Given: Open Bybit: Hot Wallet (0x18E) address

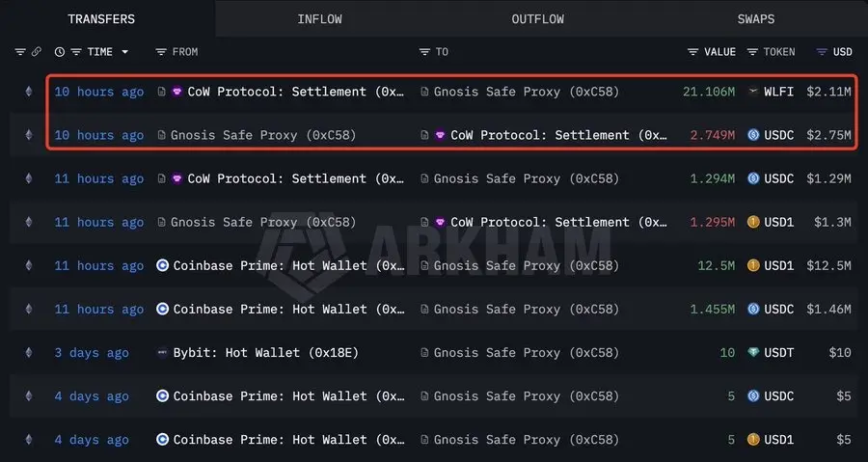Looking at the screenshot, I should click(x=265, y=353).
